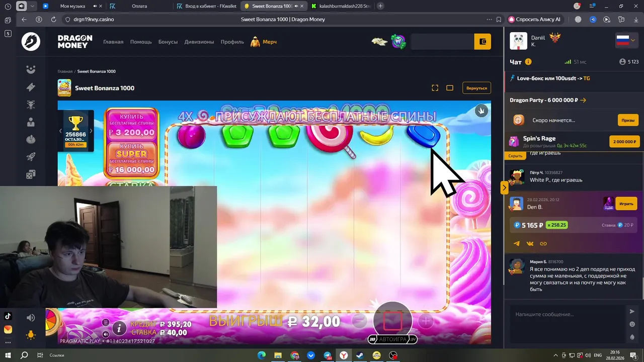This screenshot has width=644, height=362.
Task: Click the online users count 5 123
Action: tap(629, 62)
